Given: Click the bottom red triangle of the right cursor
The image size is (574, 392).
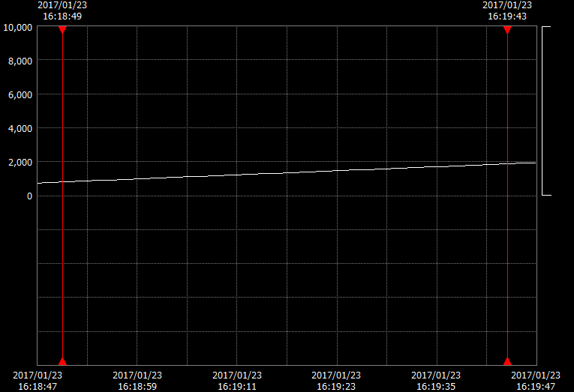Looking at the screenshot, I should pyautogui.click(x=507, y=361).
